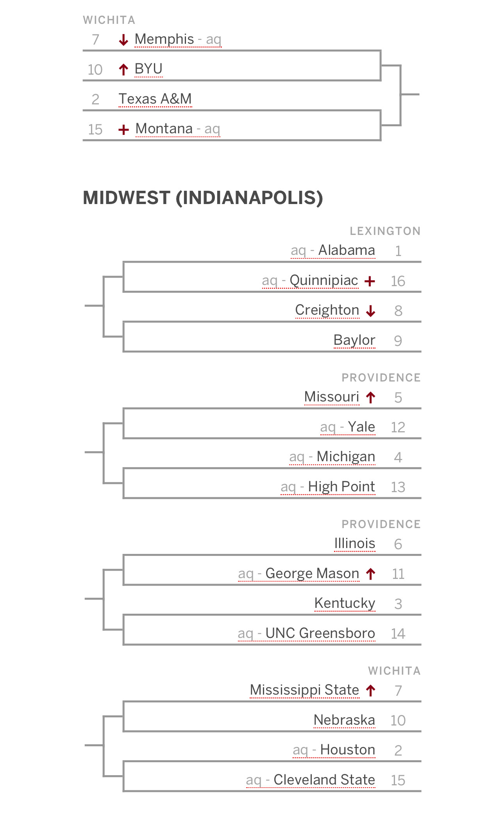Image resolution: width=504 pixels, height=824 pixels.
Task: Select the Illinois team link
Action: point(355,543)
